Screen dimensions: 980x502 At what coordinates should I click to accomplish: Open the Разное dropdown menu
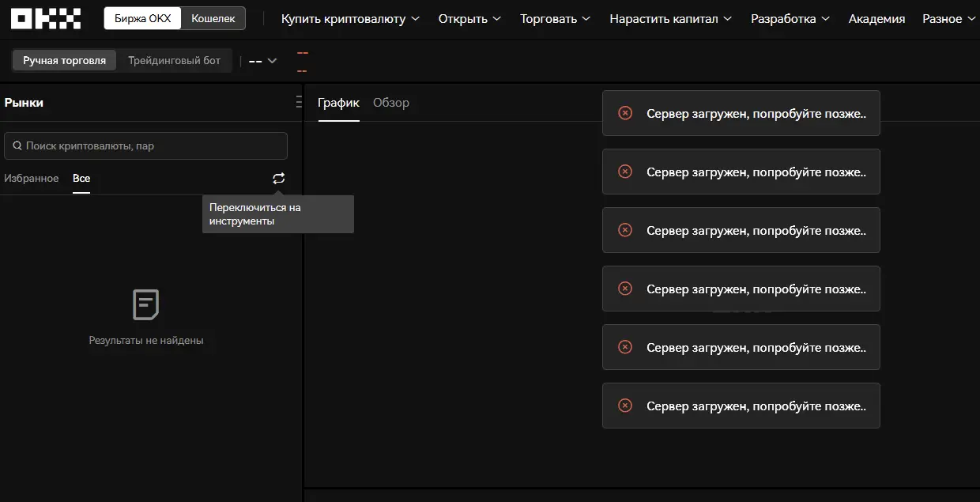(x=948, y=19)
